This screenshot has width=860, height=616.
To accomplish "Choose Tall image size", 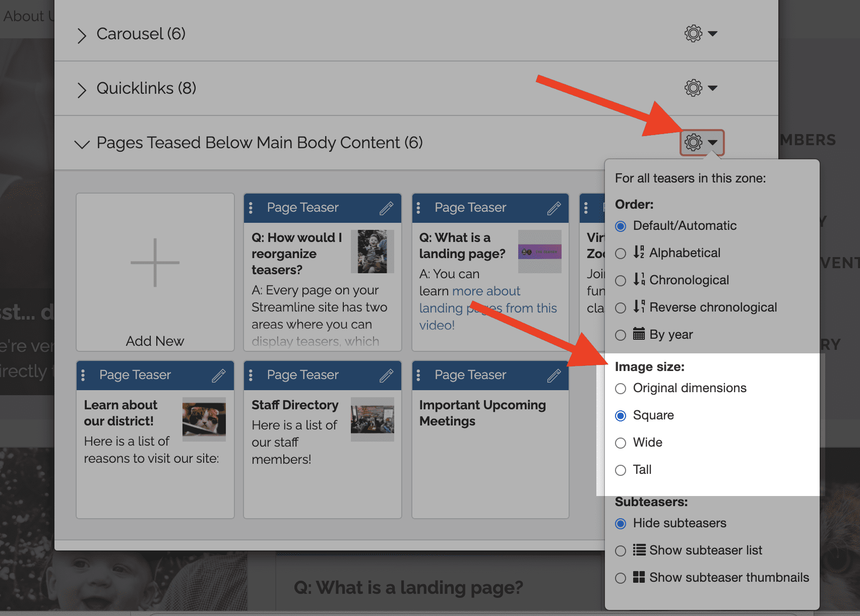I will (x=621, y=470).
